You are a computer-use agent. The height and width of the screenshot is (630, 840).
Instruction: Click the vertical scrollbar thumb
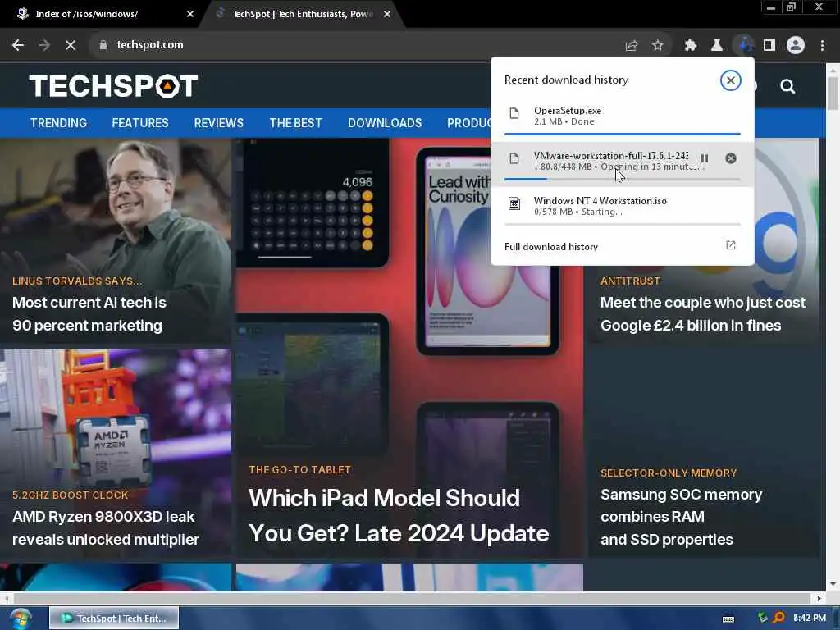pyautogui.click(x=833, y=94)
